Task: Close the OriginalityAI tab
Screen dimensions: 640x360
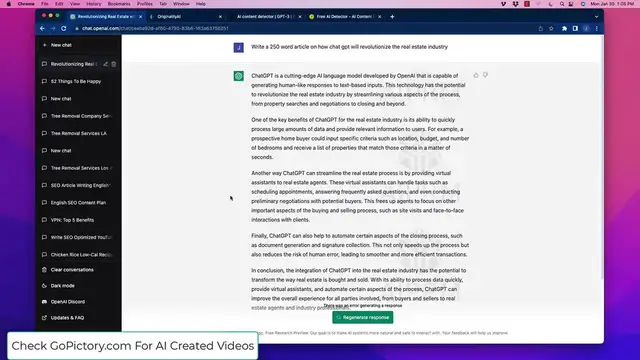Action: [220, 17]
